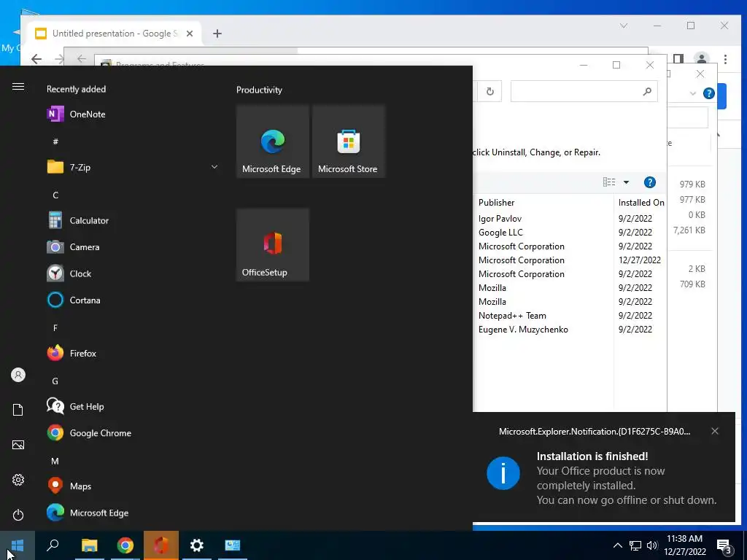Screen dimensions: 747x560
Task: Open the Chrome profile avatar
Action: pyautogui.click(x=701, y=59)
